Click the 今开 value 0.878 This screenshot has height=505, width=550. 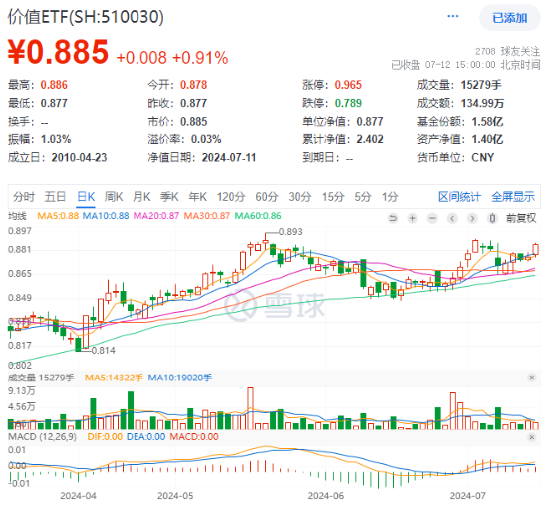[x=194, y=85]
